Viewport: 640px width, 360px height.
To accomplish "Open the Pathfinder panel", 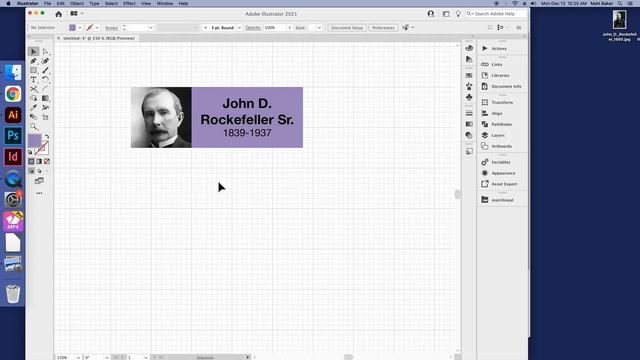I will tap(502, 124).
